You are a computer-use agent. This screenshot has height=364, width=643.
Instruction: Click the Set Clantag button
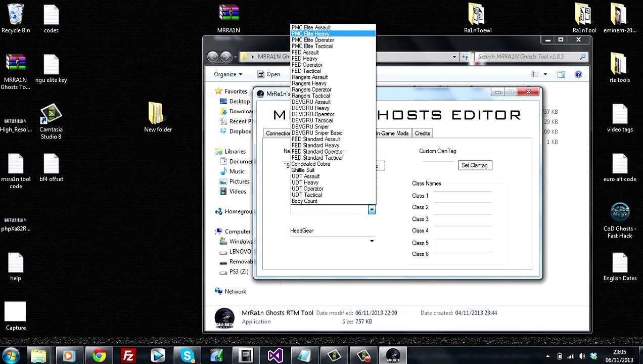pos(475,165)
